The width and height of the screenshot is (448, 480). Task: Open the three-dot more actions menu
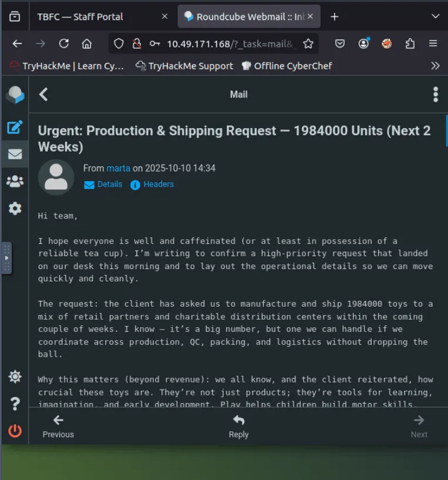click(435, 94)
